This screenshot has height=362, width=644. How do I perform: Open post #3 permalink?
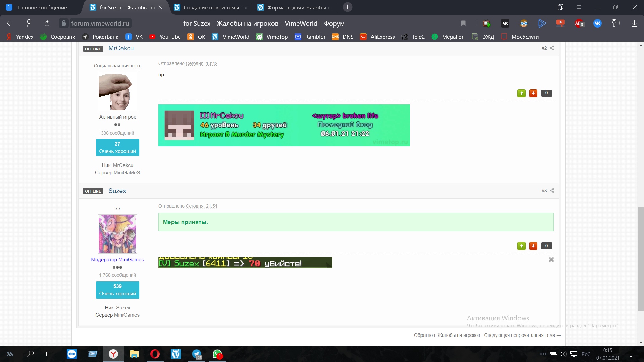tap(544, 191)
